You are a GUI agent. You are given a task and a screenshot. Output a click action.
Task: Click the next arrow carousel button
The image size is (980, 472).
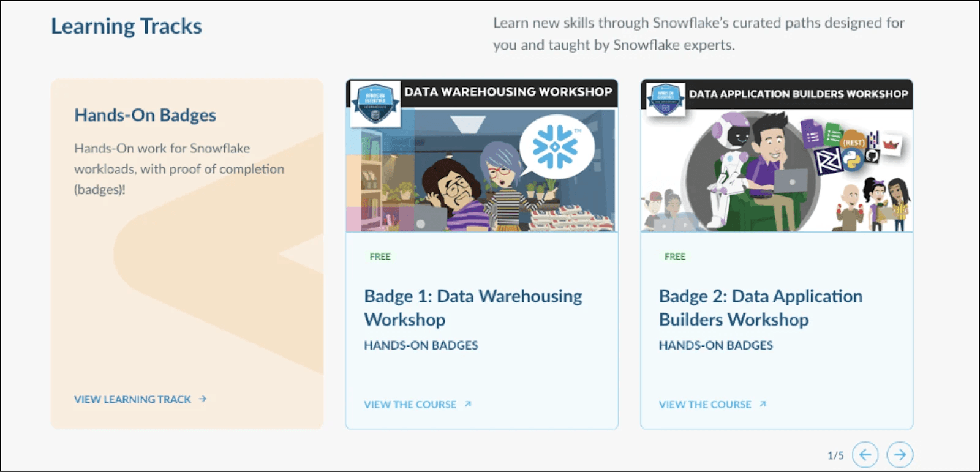899,455
